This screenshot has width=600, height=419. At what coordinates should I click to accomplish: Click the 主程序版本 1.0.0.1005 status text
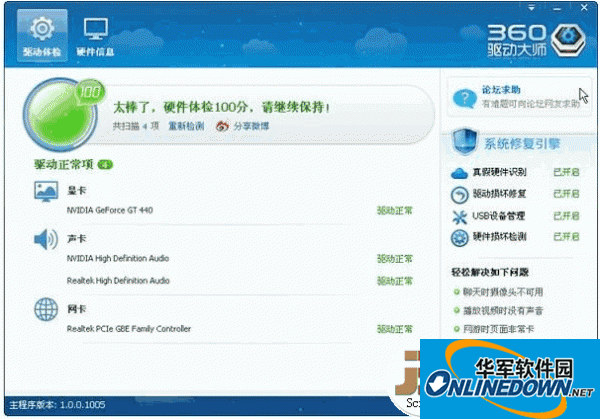click(57, 404)
